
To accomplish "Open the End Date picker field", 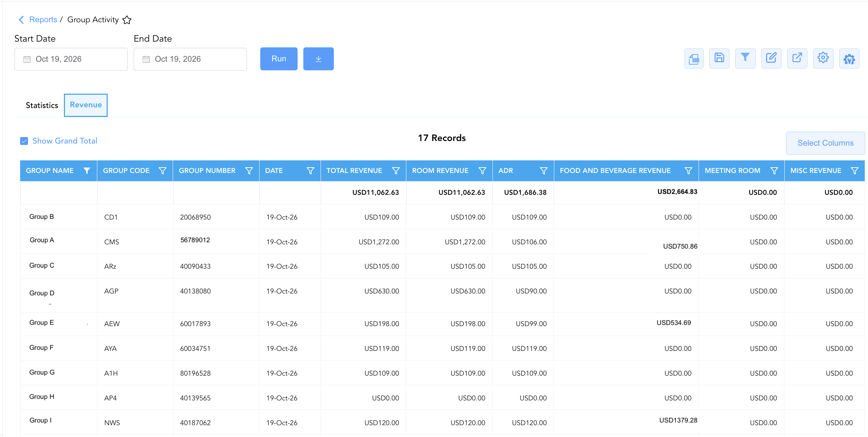I will (x=190, y=59).
